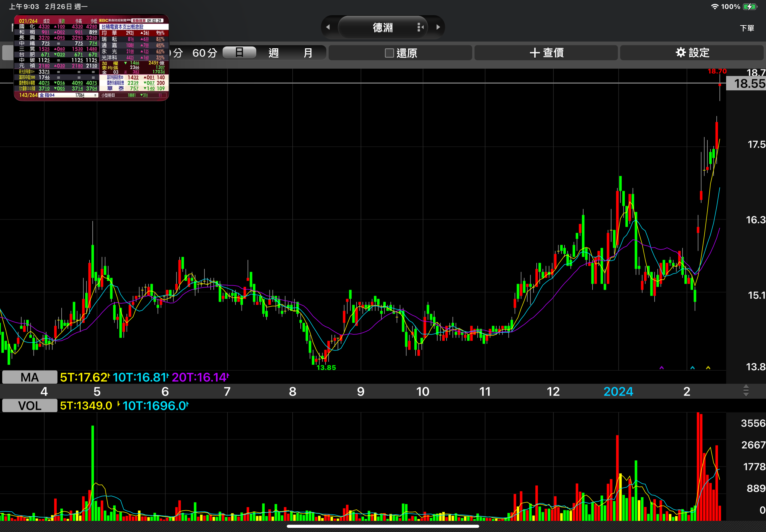This screenshot has height=532, width=766.
Task: Go to the next stock with right arrow
Action: click(x=438, y=27)
